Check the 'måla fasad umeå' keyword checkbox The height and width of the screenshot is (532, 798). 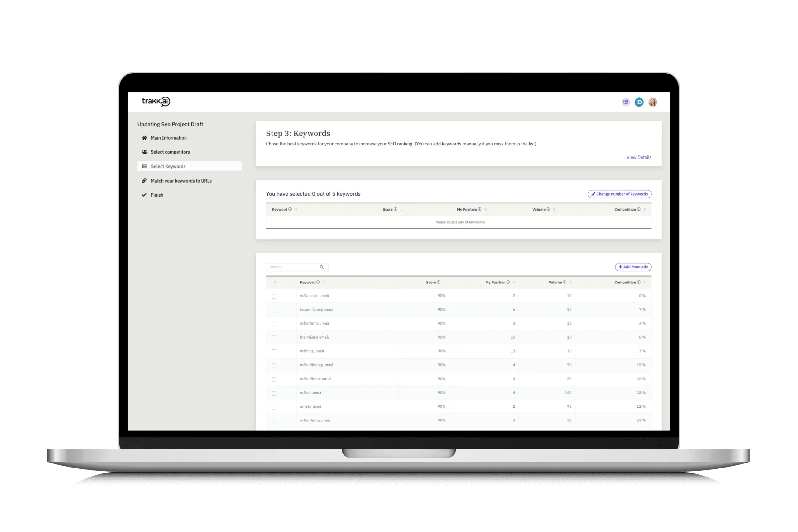274,296
